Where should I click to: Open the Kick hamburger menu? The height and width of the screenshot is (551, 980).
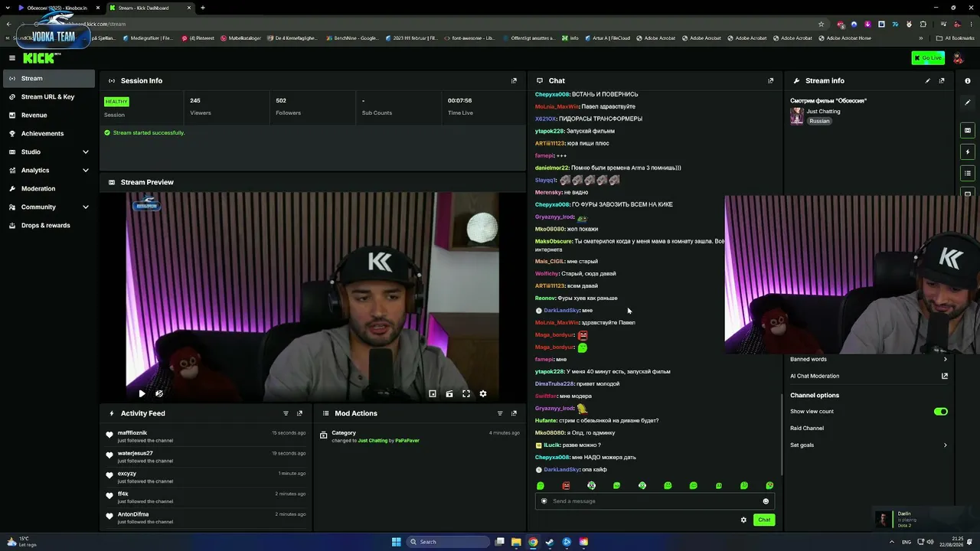(12, 58)
